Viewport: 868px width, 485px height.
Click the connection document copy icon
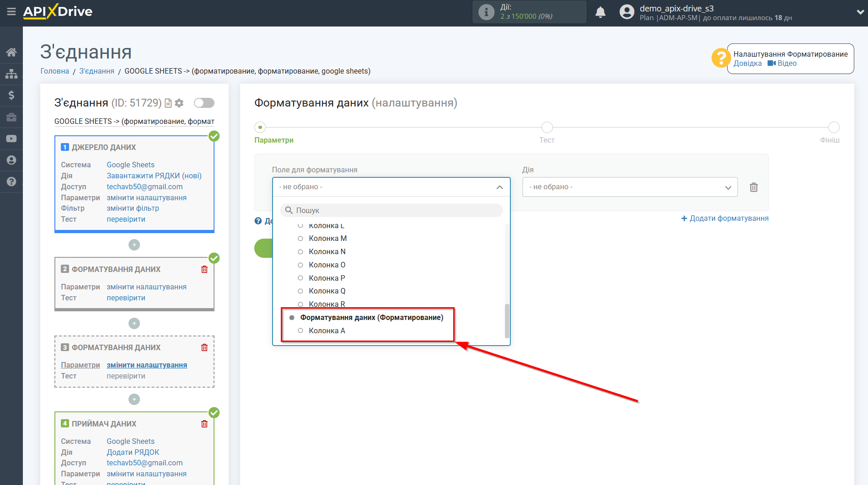168,103
